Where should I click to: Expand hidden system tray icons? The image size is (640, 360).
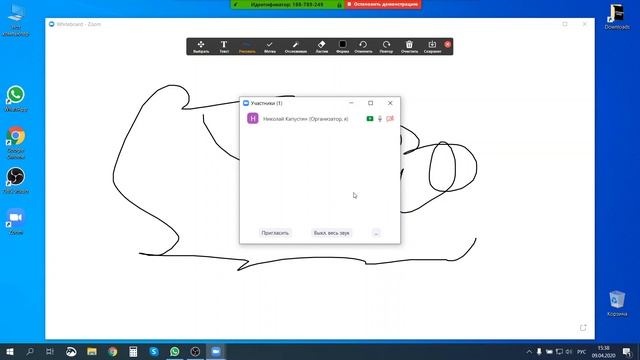pyautogui.click(x=529, y=351)
